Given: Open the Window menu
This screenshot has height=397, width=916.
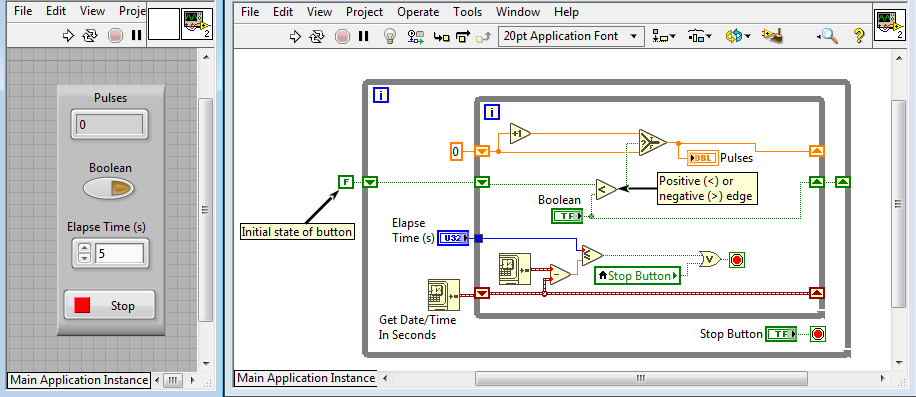Looking at the screenshot, I should [518, 12].
